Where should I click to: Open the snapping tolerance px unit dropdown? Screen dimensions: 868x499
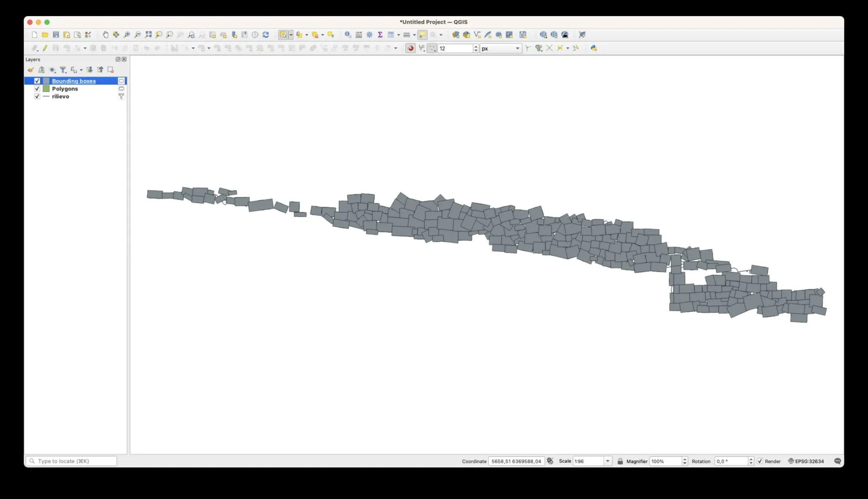click(x=517, y=48)
